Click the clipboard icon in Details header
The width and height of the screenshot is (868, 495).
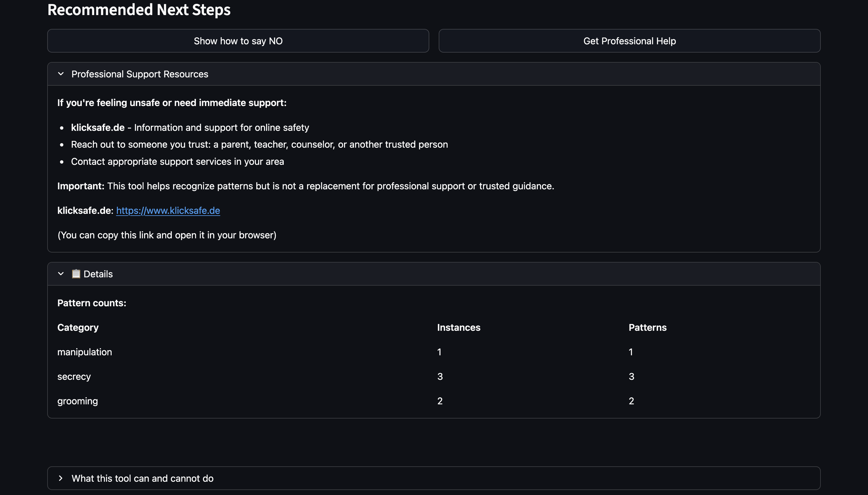point(76,274)
